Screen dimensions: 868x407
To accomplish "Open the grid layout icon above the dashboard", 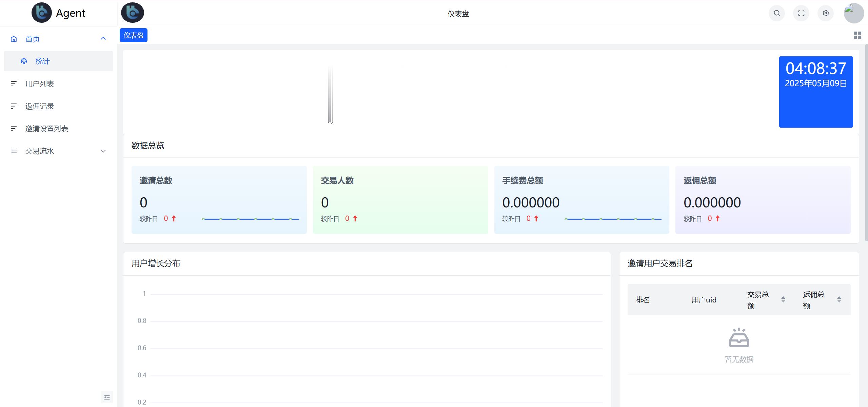I will tap(857, 35).
